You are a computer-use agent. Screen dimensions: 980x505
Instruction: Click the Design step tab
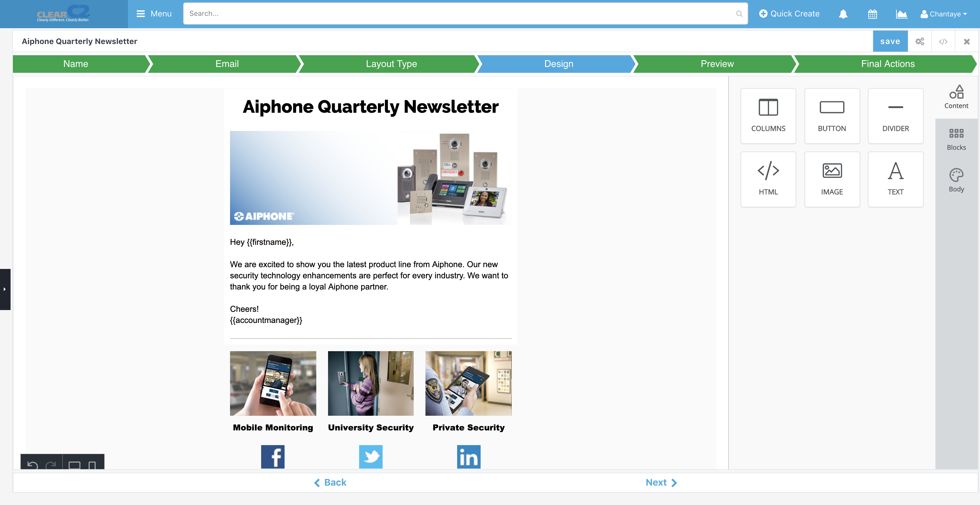pyautogui.click(x=559, y=64)
